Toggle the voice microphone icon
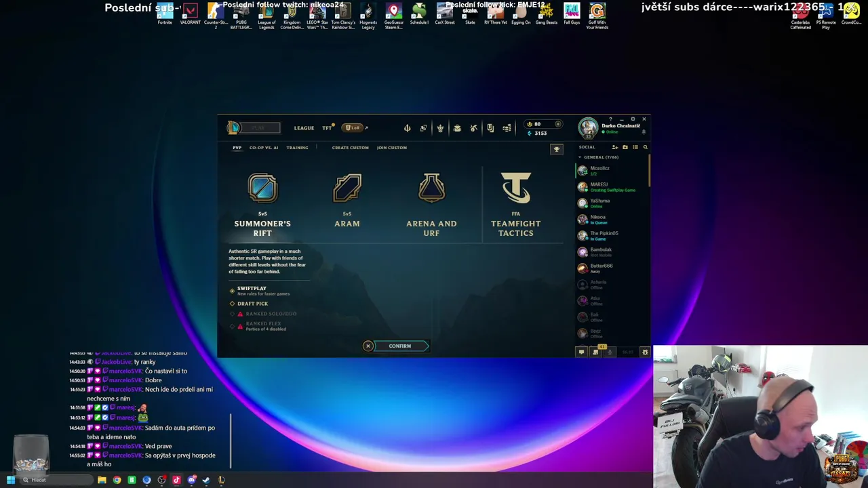The width and height of the screenshot is (868, 488). click(610, 352)
